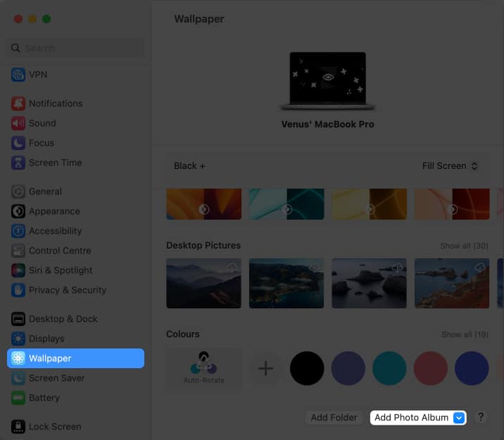Select the yellow dynamic wallpaper thumbnail
The width and height of the screenshot is (504, 440).
coord(370,204)
